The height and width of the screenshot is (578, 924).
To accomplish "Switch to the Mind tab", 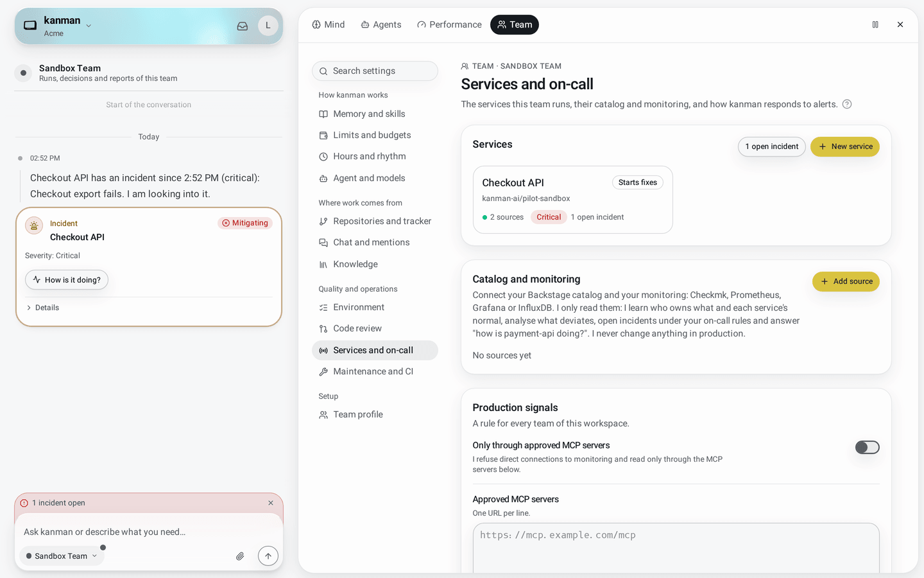I will [x=329, y=24].
